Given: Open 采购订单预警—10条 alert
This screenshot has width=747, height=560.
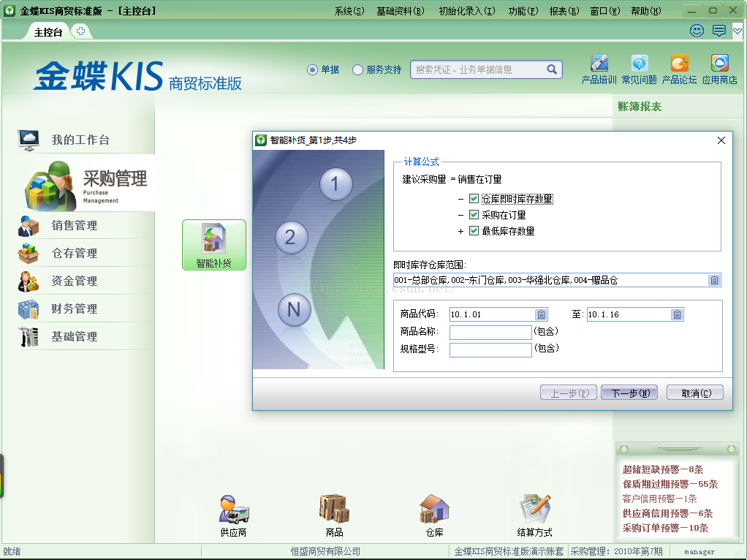Looking at the screenshot, I should (x=665, y=528).
